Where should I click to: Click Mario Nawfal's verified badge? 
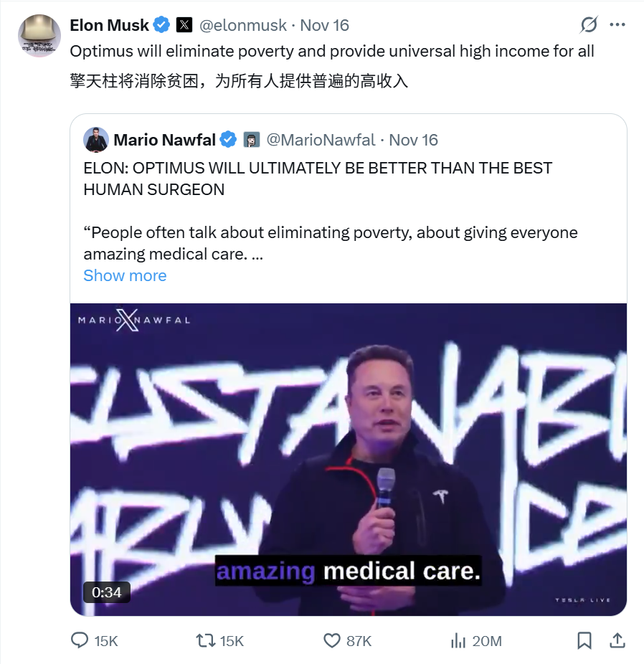(x=228, y=140)
